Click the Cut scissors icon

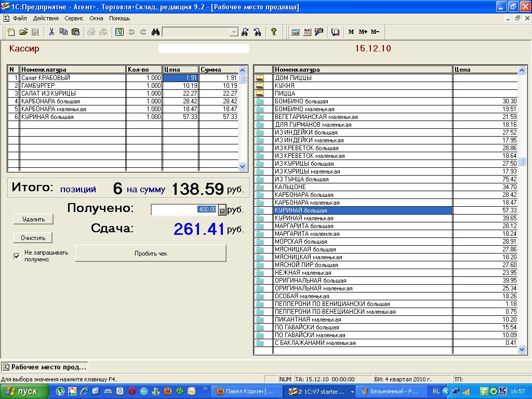[51, 32]
